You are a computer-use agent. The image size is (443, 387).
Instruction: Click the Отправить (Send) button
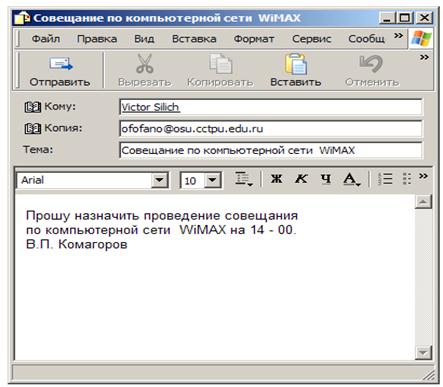pos(60,71)
